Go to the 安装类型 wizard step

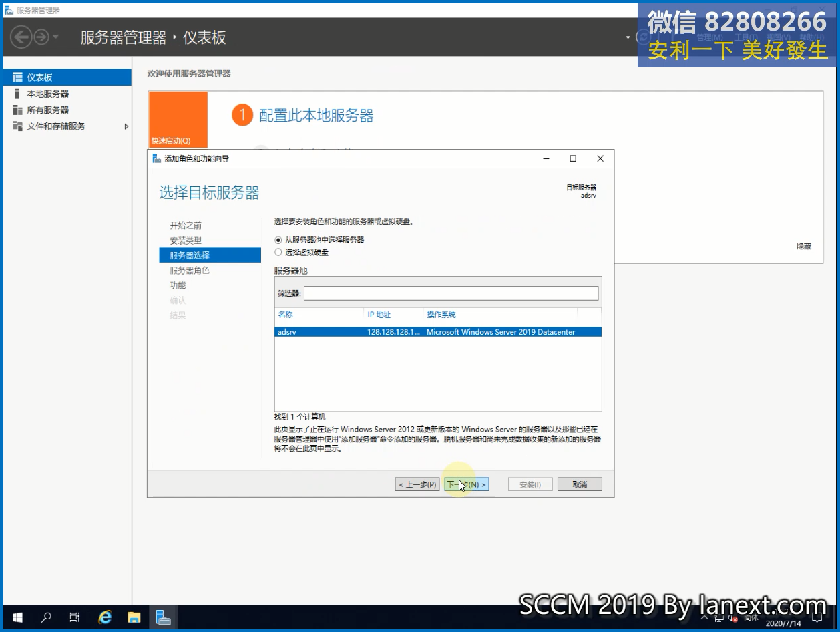[x=186, y=241]
